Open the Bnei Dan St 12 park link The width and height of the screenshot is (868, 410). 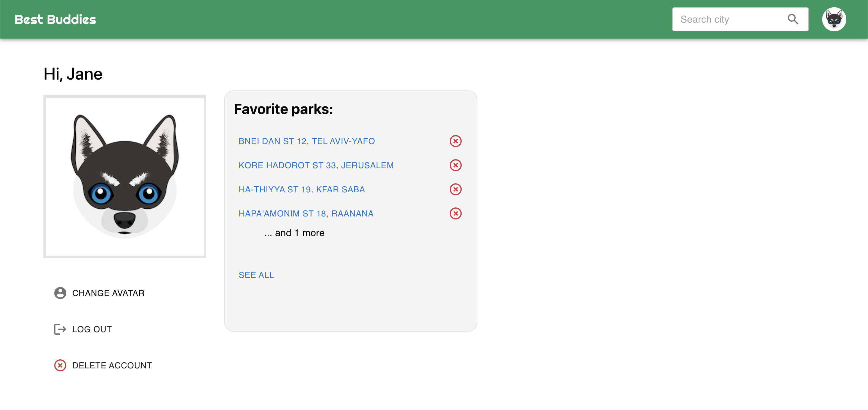[x=307, y=141]
